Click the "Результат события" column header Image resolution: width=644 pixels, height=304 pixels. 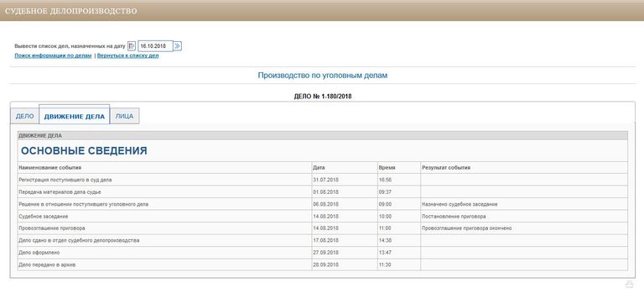(446, 168)
